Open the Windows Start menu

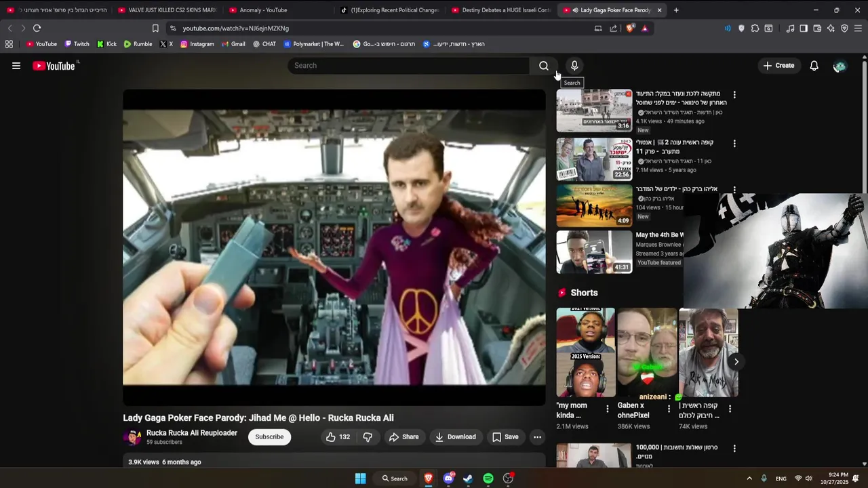[x=361, y=479]
